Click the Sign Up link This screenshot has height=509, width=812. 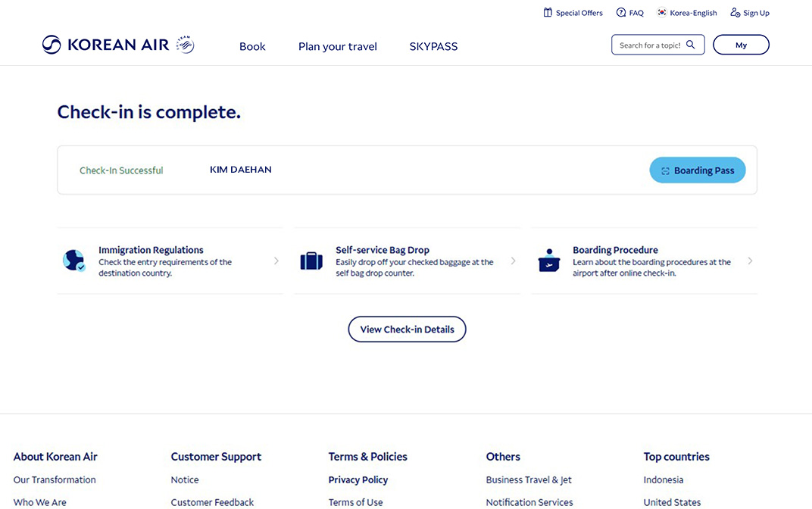[750, 13]
